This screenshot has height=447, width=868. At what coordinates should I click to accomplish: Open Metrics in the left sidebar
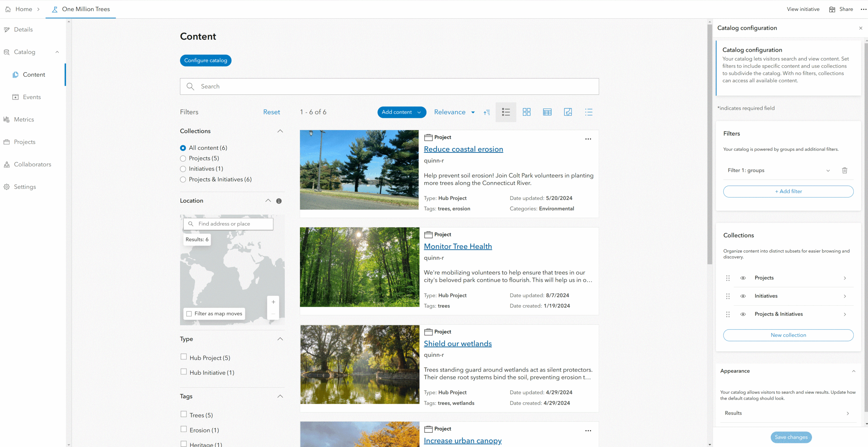point(24,119)
